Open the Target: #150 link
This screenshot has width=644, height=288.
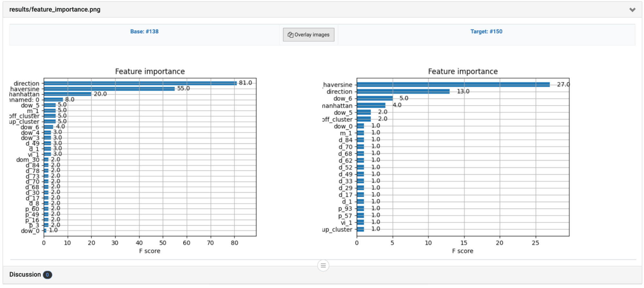(486, 32)
